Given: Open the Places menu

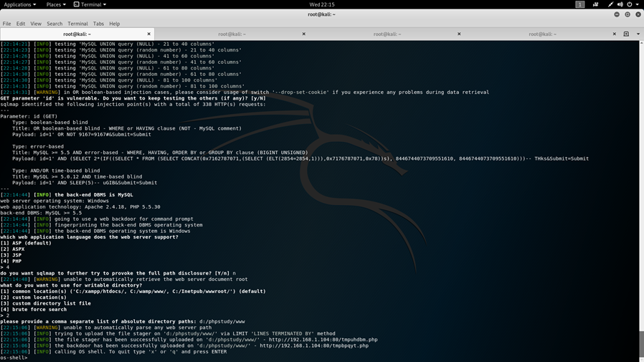Looking at the screenshot, I should [x=56, y=4].
